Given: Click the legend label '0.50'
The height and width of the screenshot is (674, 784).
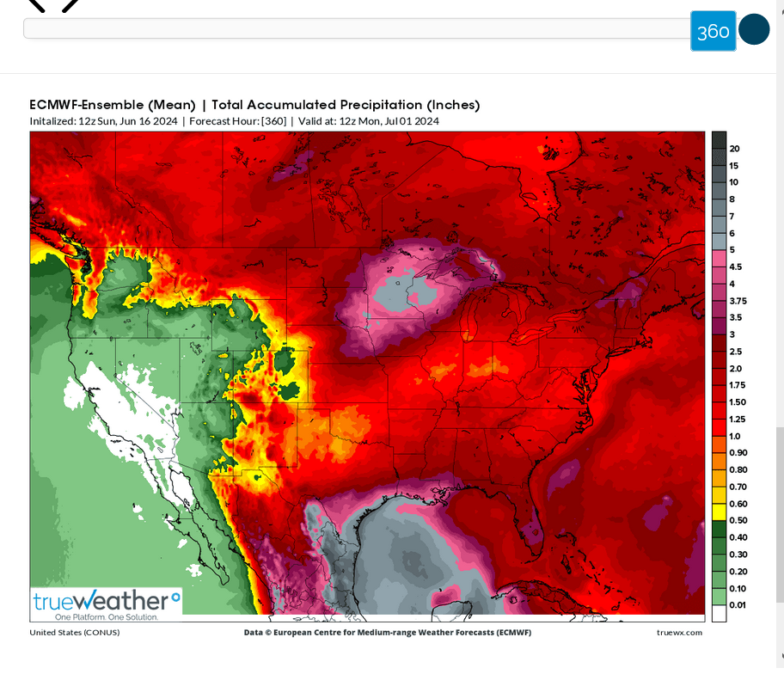Looking at the screenshot, I should click(x=738, y=519).
